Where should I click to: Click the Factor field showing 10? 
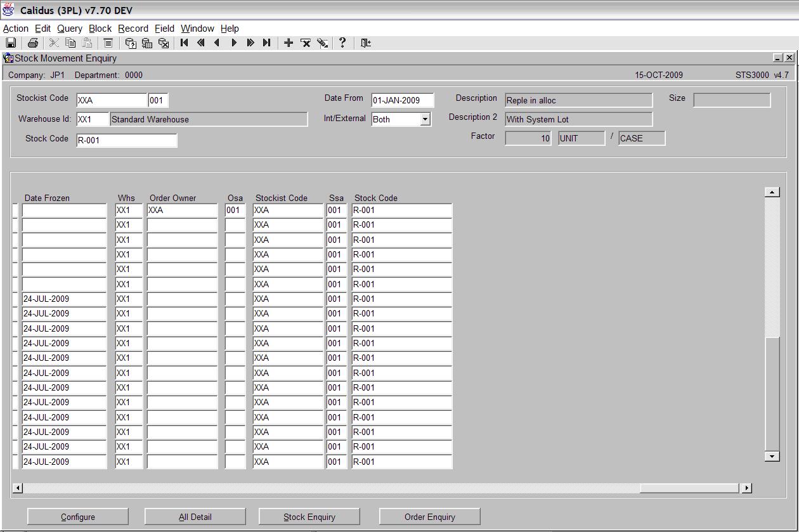click(528, 138)
